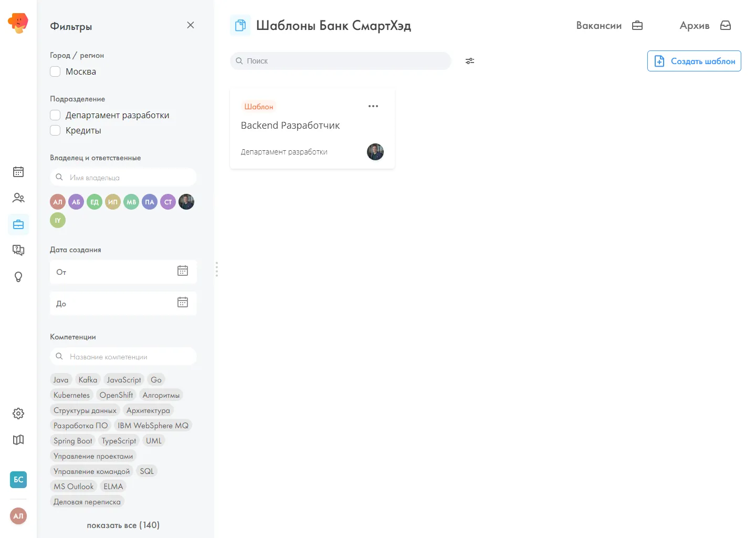Open the knowledge base book icon
756x538 pixels.
click(x=18, y=440)
